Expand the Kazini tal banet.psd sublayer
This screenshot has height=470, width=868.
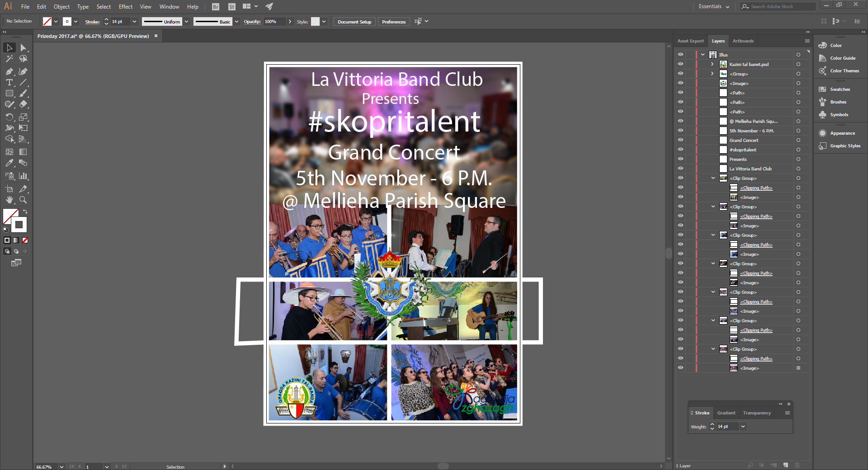tap(712, 64)
